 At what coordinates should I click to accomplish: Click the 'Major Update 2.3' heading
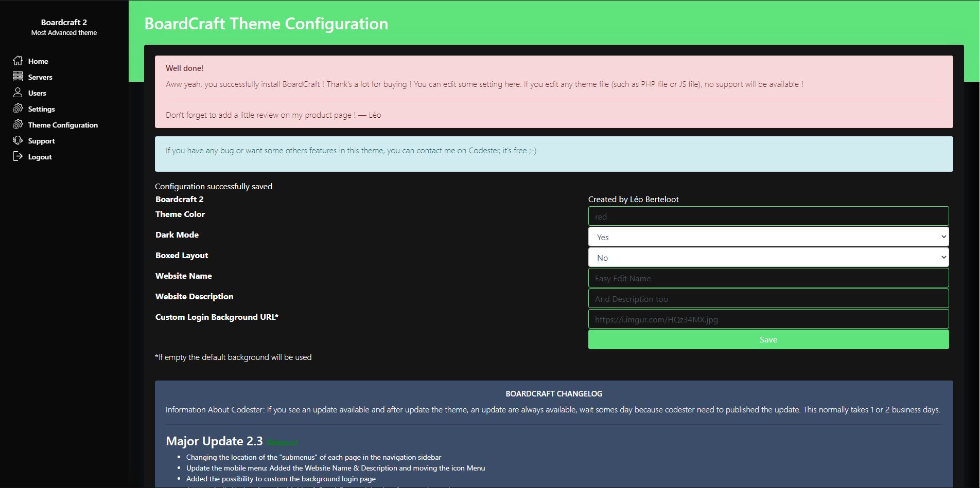click(x=214, y=441)
